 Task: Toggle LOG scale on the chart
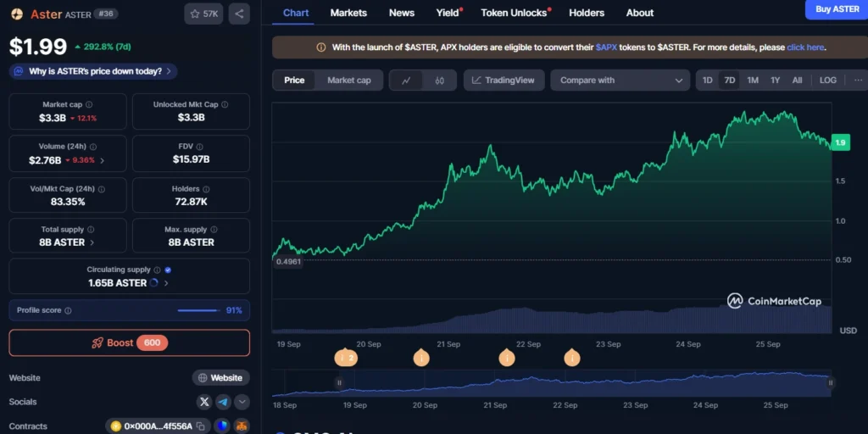827,81
